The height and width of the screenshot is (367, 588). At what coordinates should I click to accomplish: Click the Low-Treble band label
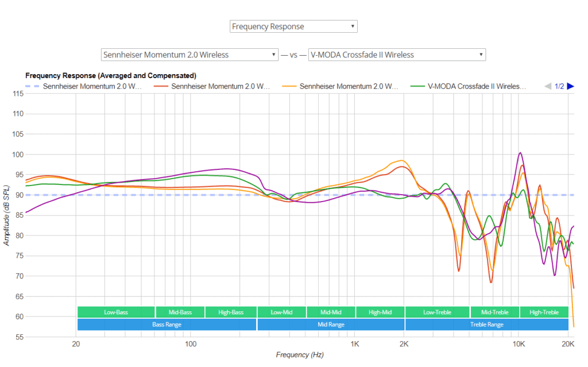437,312
